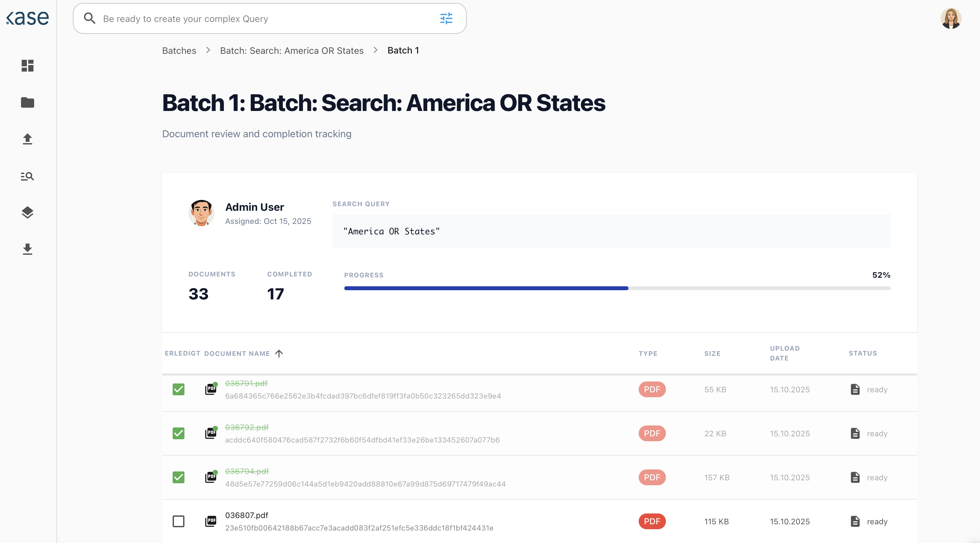Open the query filter settings icon
This screenshot has height=543, width=980.
click(x=446, y=18)
